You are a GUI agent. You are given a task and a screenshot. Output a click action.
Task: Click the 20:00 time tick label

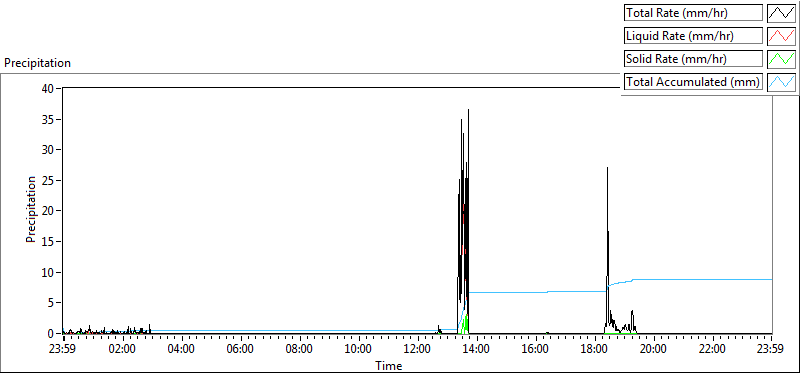[654, 350]
